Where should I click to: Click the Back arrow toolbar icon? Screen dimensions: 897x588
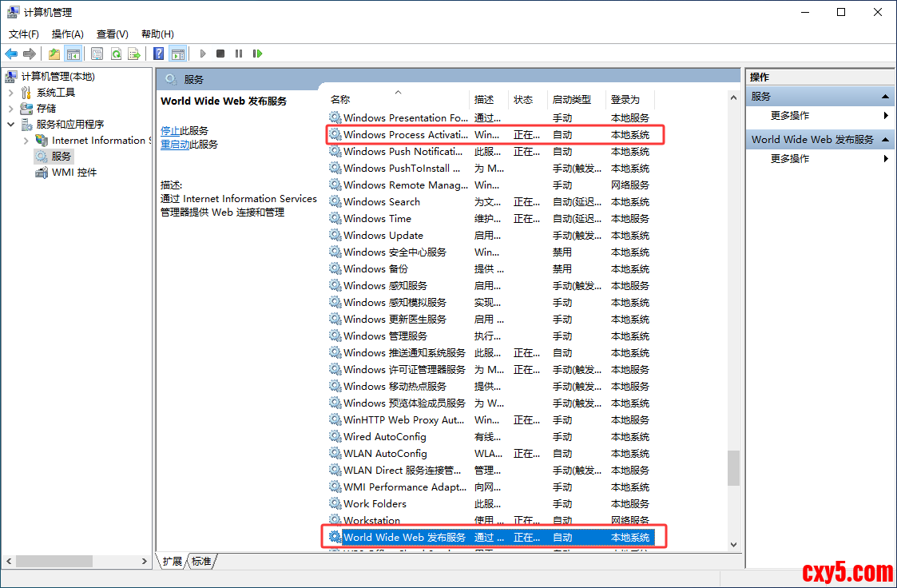click(x=11, y=54)
